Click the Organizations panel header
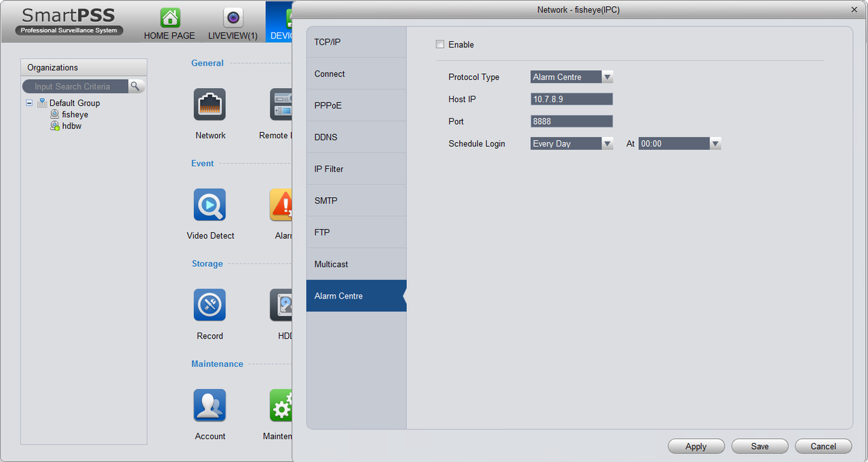This screenshot has height=462, width=868. point(84,68)
